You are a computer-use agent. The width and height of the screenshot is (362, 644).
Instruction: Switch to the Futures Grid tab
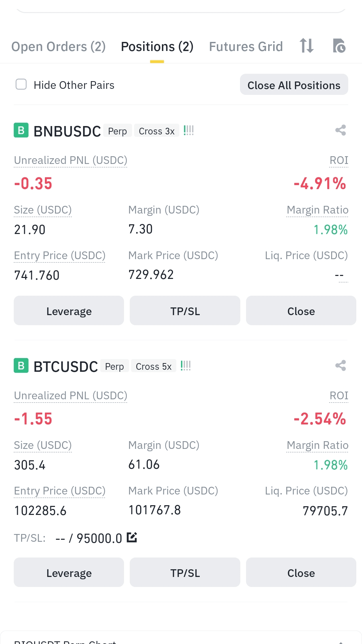pyautogui.click(x=246, y=47)
